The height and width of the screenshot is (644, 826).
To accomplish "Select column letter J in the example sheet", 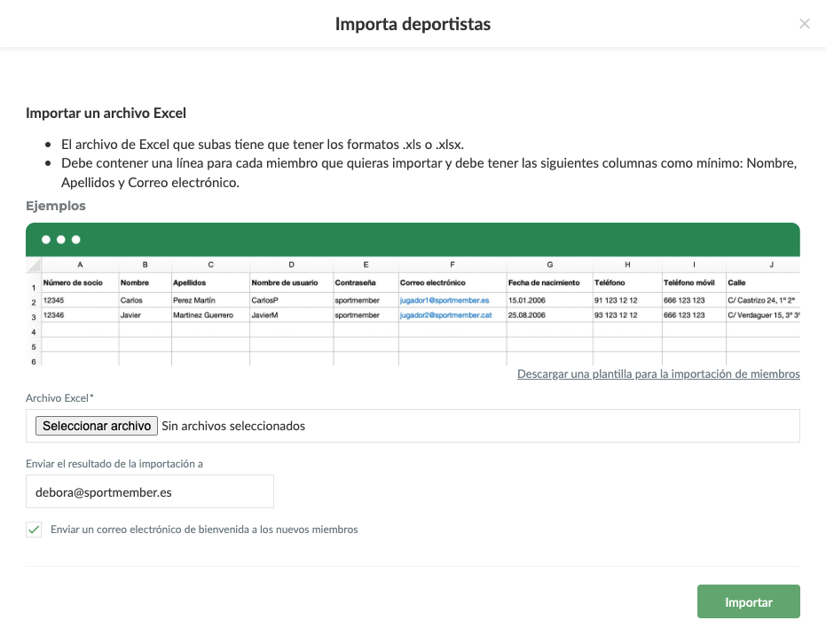I will pos(771,264).
